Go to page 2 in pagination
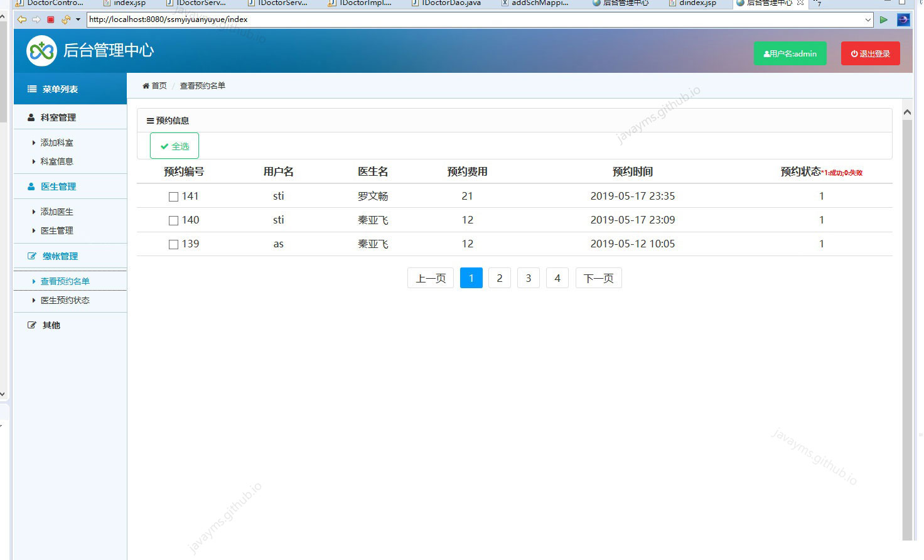Image resolution: width=924 pixels, height=560 pixels. [500, 278]
